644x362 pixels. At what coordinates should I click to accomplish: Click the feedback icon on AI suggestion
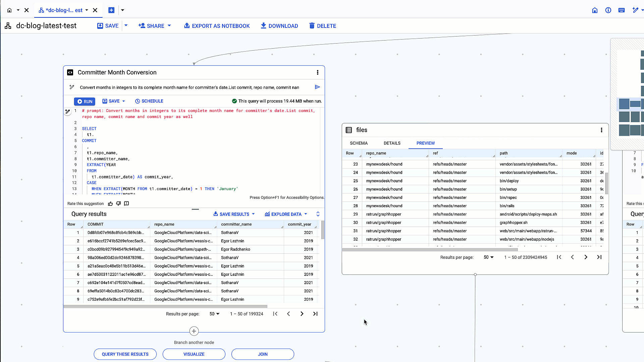(x=127, y=203)
